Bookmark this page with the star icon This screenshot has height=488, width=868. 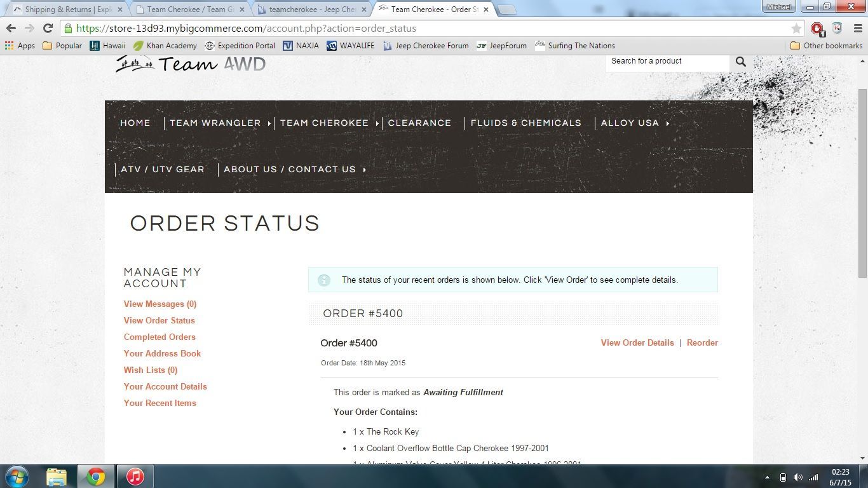[x=796, y=29]
